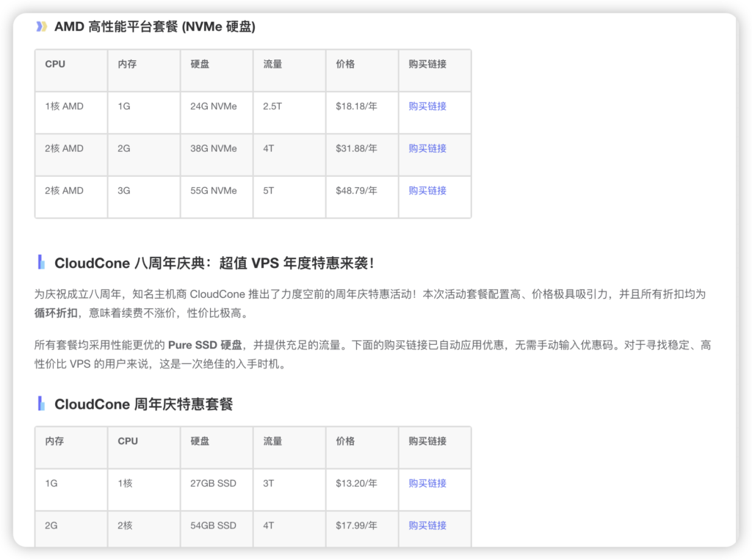Click the double-chevron icon before AMD heading
The image size is (752, 560).
(42, 26)
